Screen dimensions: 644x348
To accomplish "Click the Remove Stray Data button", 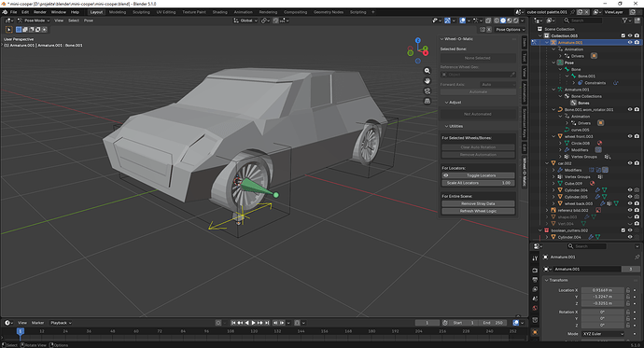I will [x=478, y=203].
